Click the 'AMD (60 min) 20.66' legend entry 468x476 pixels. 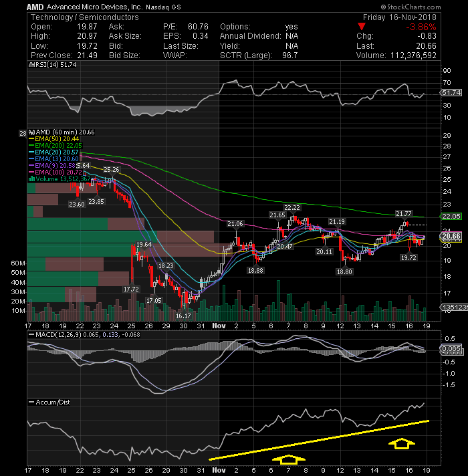65,132
